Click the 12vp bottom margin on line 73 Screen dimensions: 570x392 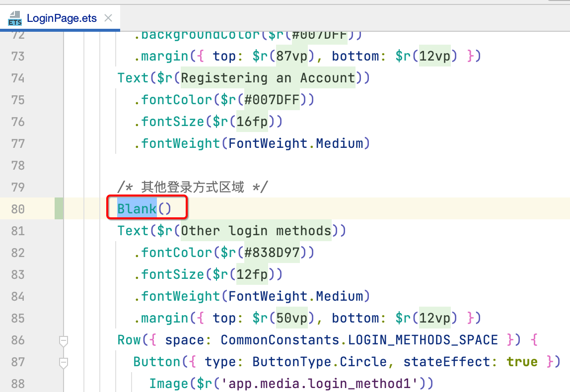click(435, 56)
